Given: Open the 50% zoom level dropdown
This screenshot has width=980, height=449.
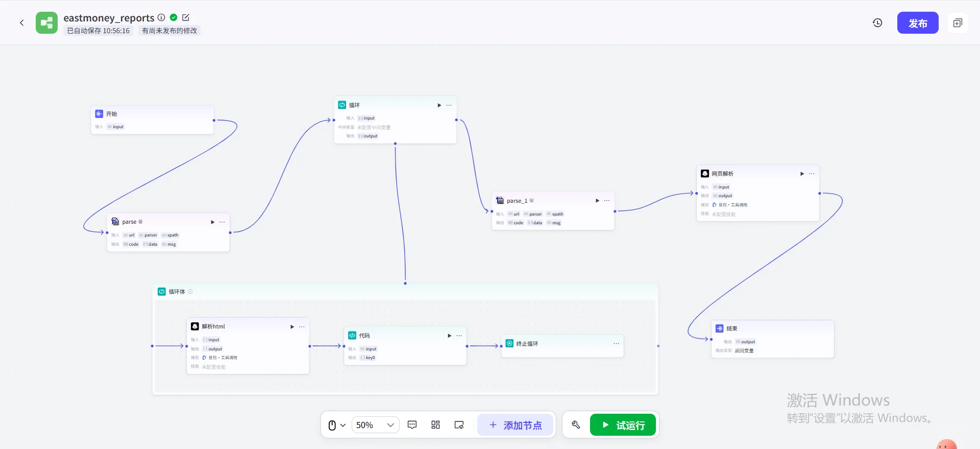Looking at the screenshot, I should click(x=375, y=425).
